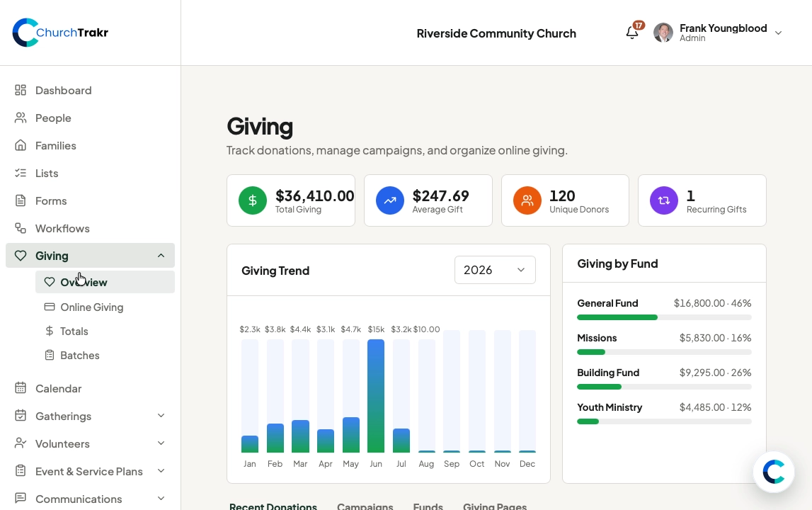Click the Jun bar in Giving Trend

[x=376, y=396]
